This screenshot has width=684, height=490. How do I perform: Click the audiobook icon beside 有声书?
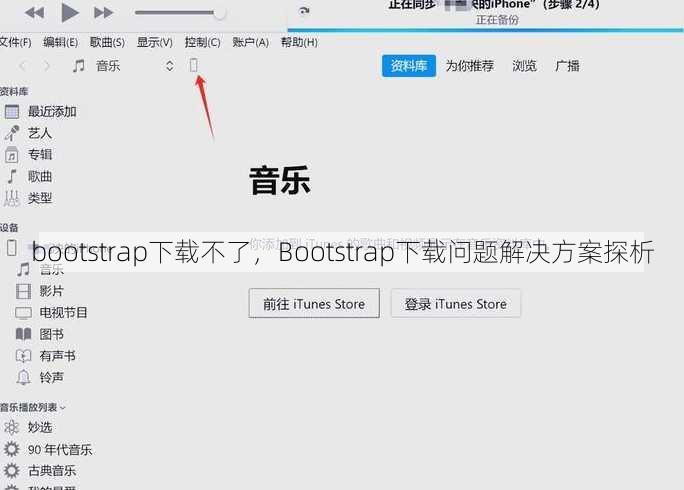pyautogui.click(x=24, y=356)
